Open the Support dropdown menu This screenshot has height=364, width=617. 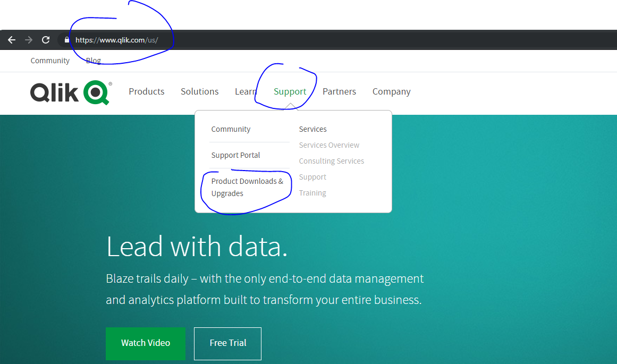(x=290, y=91)
